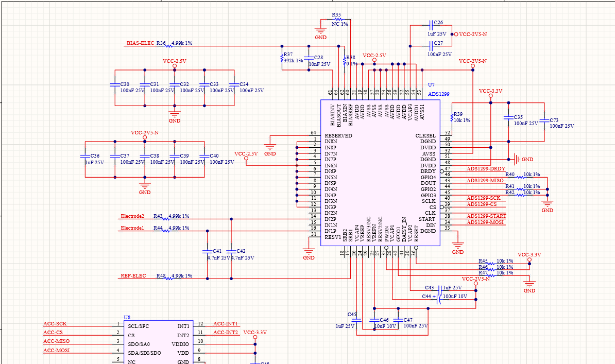Click the ADS1299-MOSI net label
Screen dimensions: 615x364
pos(485,222)
